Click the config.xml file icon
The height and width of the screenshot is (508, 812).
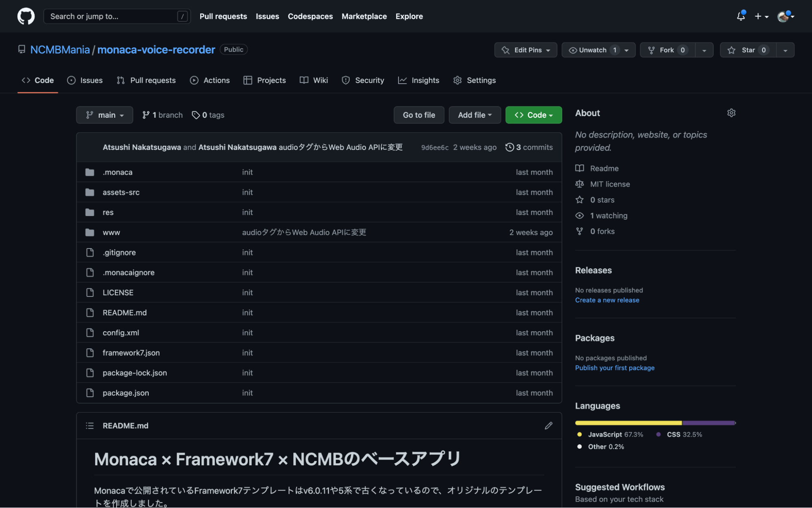click(x=90, y=333)
